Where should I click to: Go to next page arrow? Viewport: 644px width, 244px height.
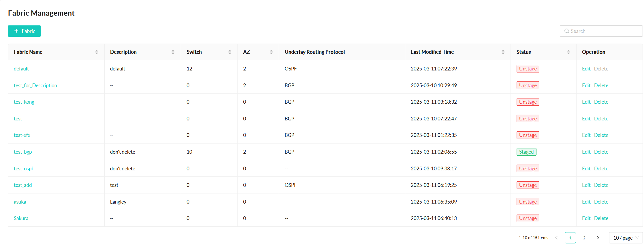[598, 238]
